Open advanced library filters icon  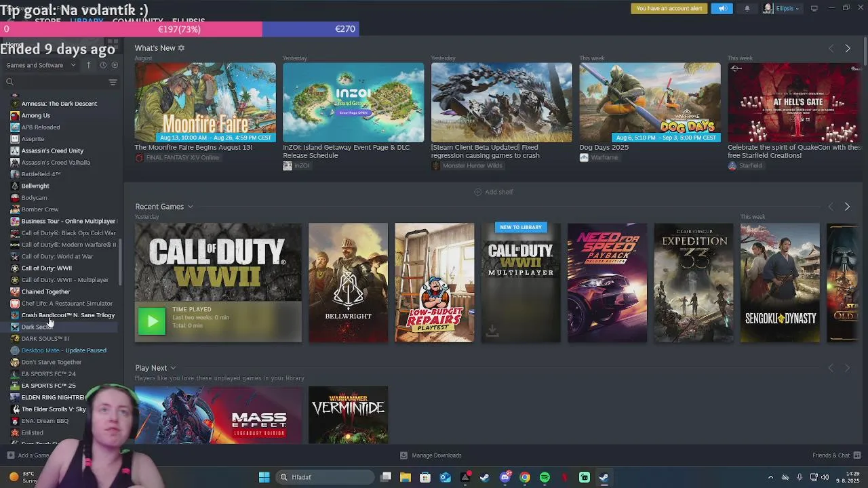[x=113, y=82]
